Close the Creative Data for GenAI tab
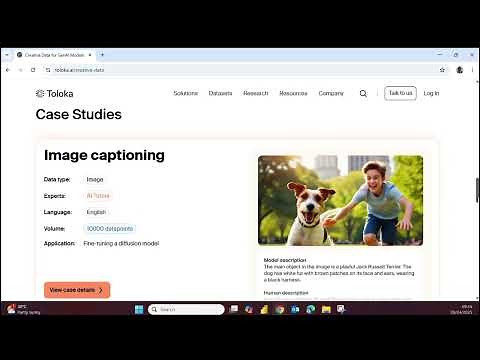This screenshot has width=480, height=360. click(x=90, y=55)
